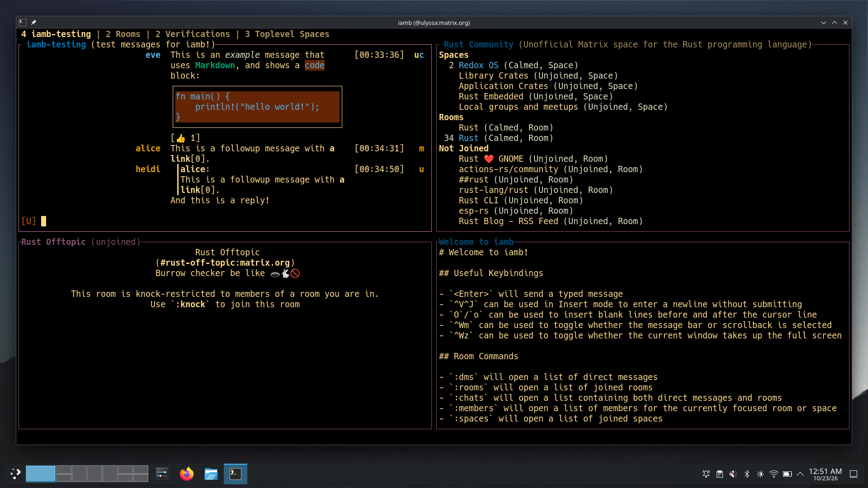Open the clipboard tray icon
The height and width of the screenshot is (488, 868).
(x=720, y=474)
